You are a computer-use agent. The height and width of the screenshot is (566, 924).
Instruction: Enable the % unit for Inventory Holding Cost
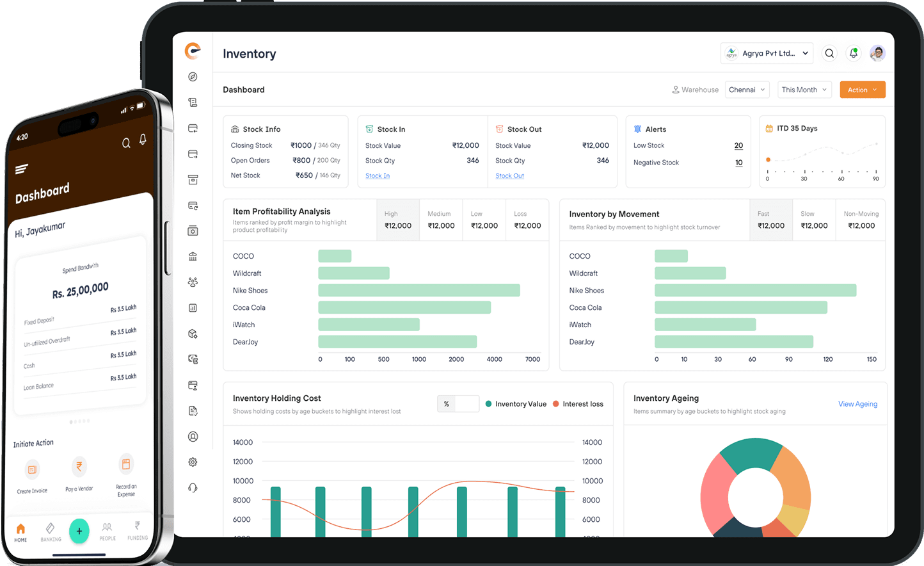447,403
